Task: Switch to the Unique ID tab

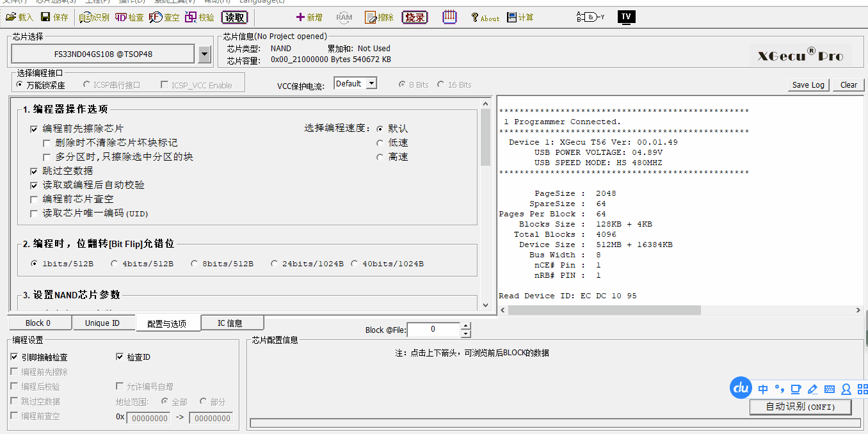Action: coord(102,323)
